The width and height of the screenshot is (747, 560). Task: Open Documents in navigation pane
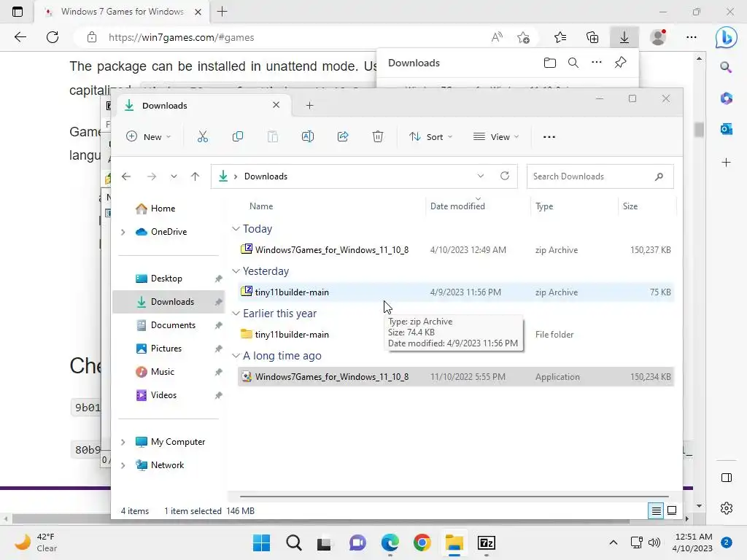172,325
